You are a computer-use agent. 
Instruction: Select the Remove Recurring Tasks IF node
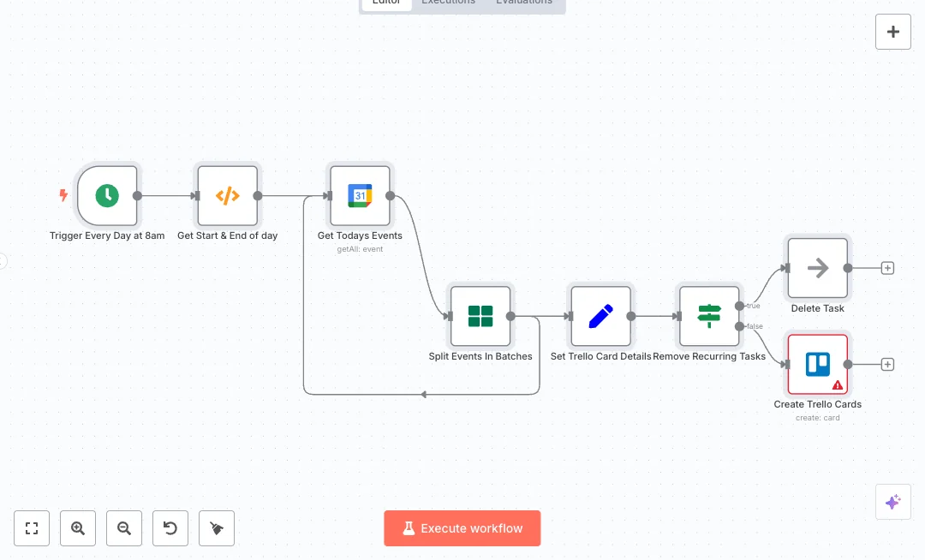tap(709, 316)
